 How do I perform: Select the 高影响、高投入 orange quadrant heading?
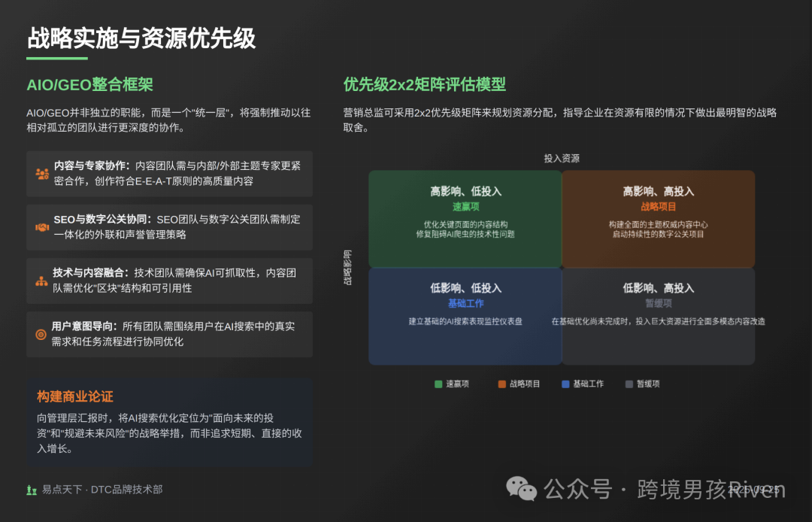point(658,192)
